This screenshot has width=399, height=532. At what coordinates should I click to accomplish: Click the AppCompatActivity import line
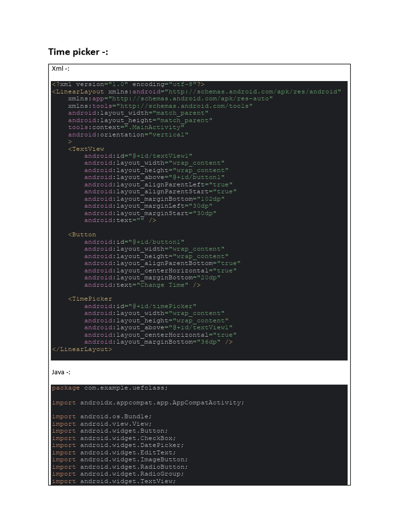(148, 403)
